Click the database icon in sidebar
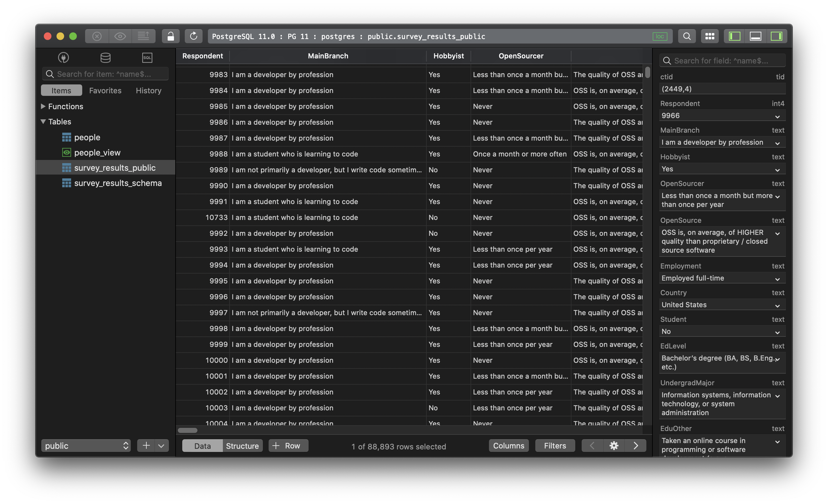Image resolution: width=828 pixels, height=504 pixels. coord(105,56)
